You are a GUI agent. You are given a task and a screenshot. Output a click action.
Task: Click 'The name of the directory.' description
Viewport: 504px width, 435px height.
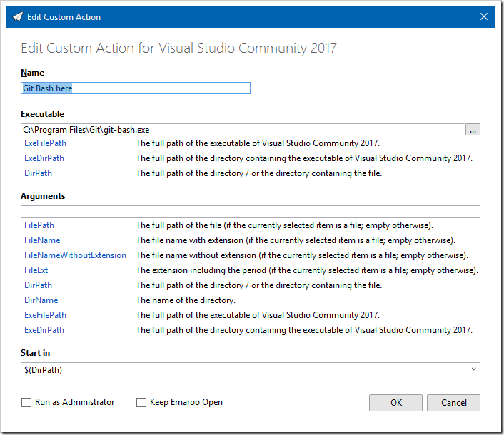pyautogui.click(x=186, y=300)
